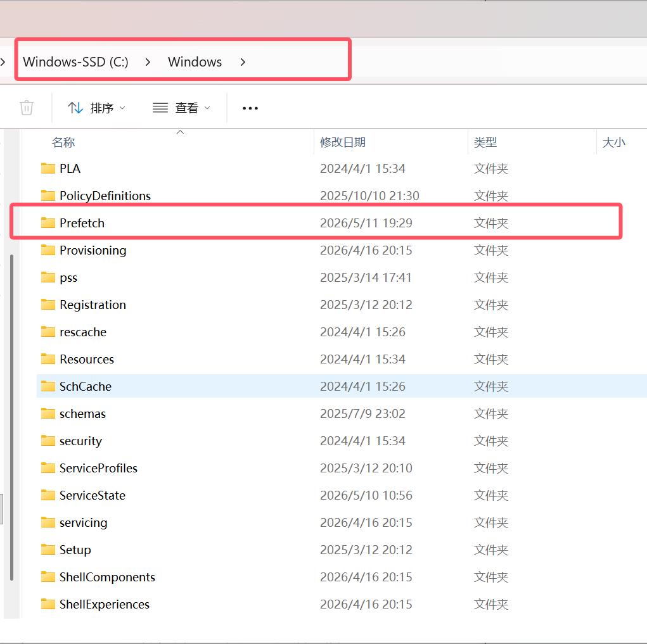Viewport: 647px width, 644px height.
Task: Sort by the 修改日期 column header
Action: click(342, 142)
